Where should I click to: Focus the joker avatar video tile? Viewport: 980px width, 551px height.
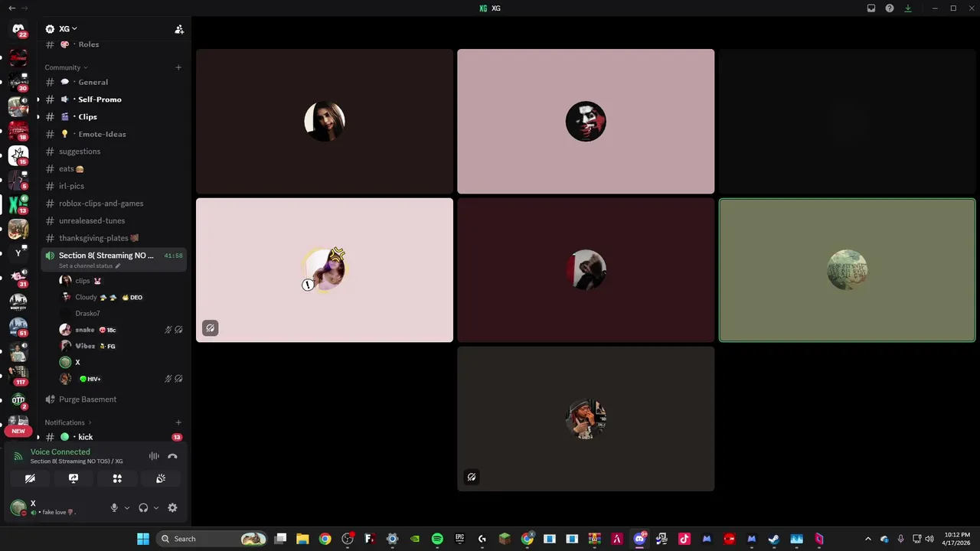coord(586,121)
